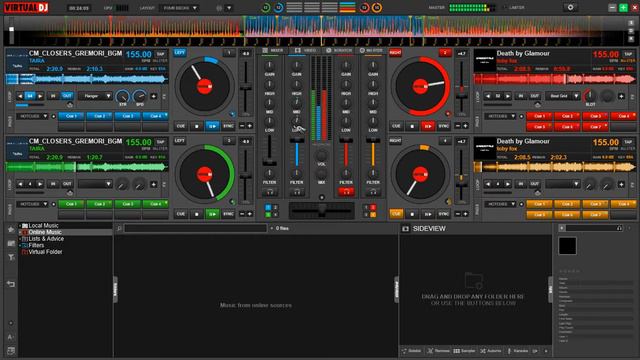Switch to the VIDEO tab
The image size is (640, 360).
tap(306, 50)
